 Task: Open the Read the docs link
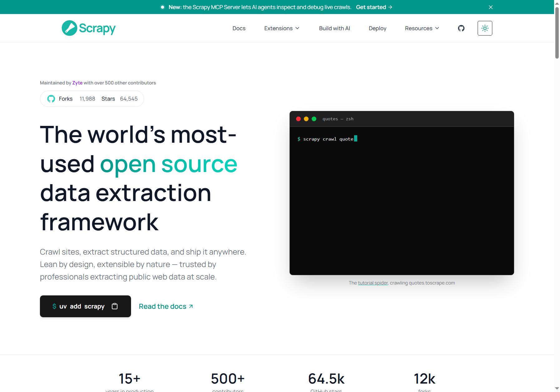coord(166,306)
